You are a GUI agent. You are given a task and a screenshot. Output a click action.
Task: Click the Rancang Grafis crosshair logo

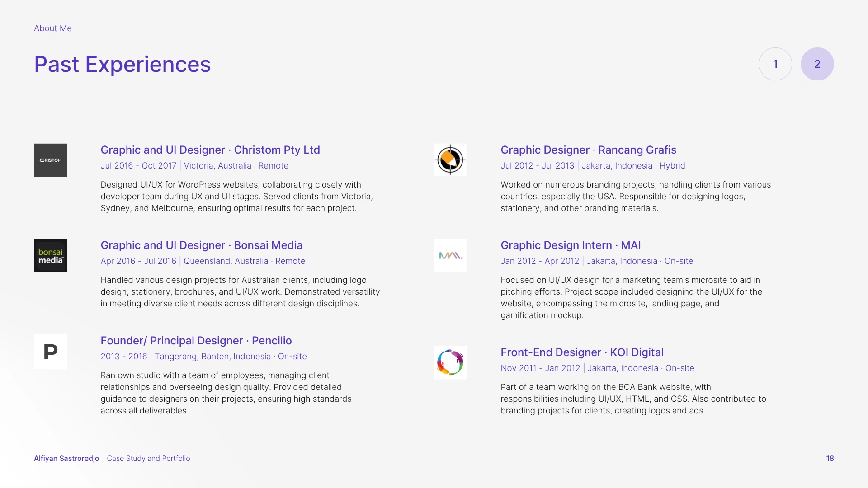coord(450,160)
